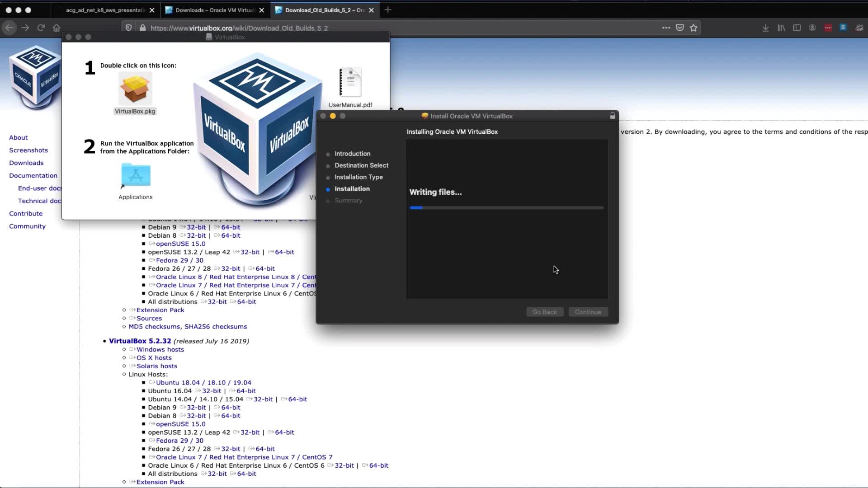Open OS X hosts link for 5.2.32
This screenshot has width=868, height=488.
pos(154,358)
